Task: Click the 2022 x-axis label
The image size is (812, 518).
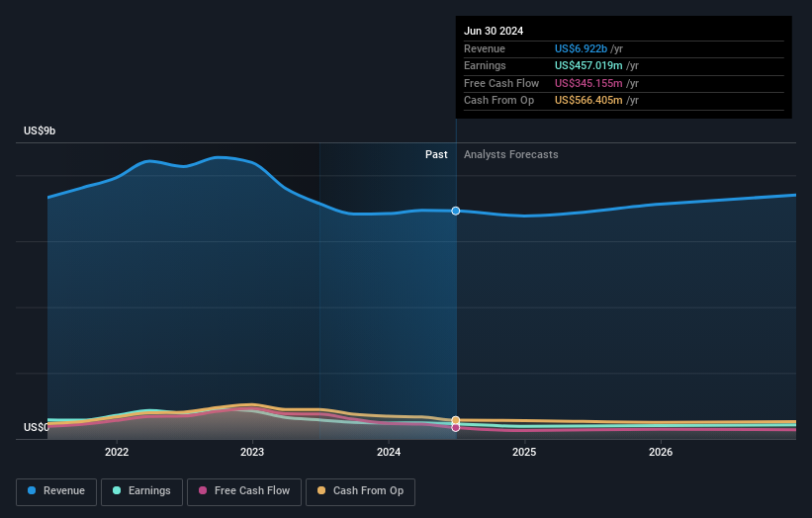Action: point(117,453)
